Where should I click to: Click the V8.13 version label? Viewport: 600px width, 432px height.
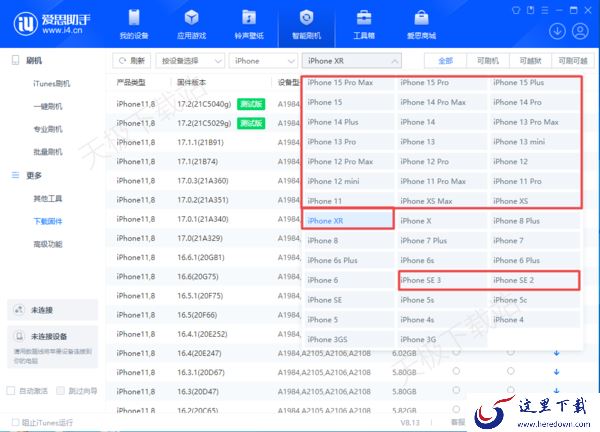point(410,423)
